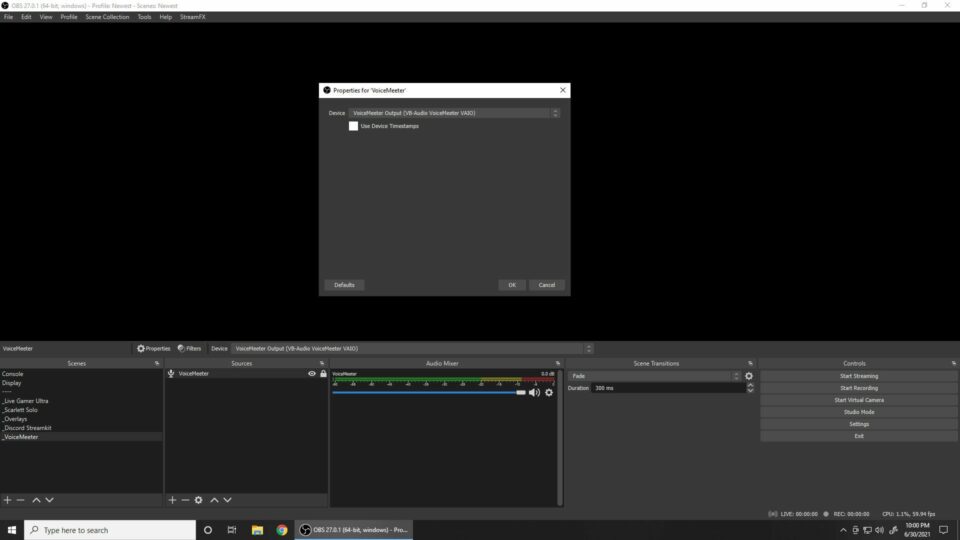Adjust VoiceMeeter volume slider handle

520,392
